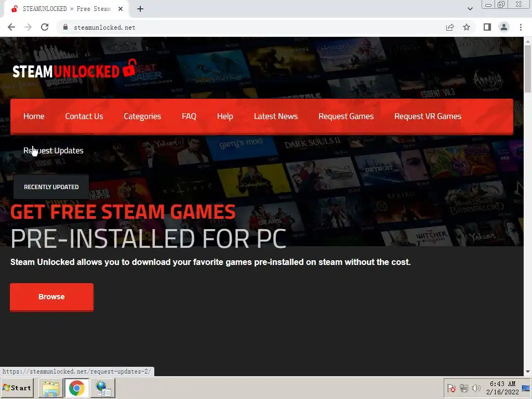The height and width of the screenshot is (399, 532).
Task: Select the STEAMUNLOCKED browser tab
Action: (66, 9)
